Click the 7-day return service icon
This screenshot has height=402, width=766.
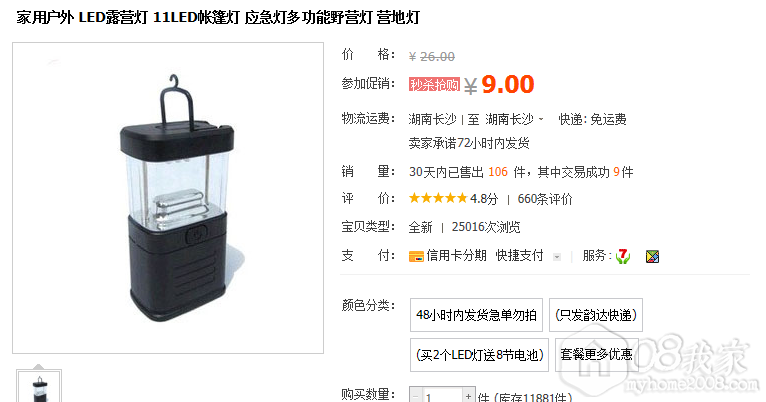623,256
